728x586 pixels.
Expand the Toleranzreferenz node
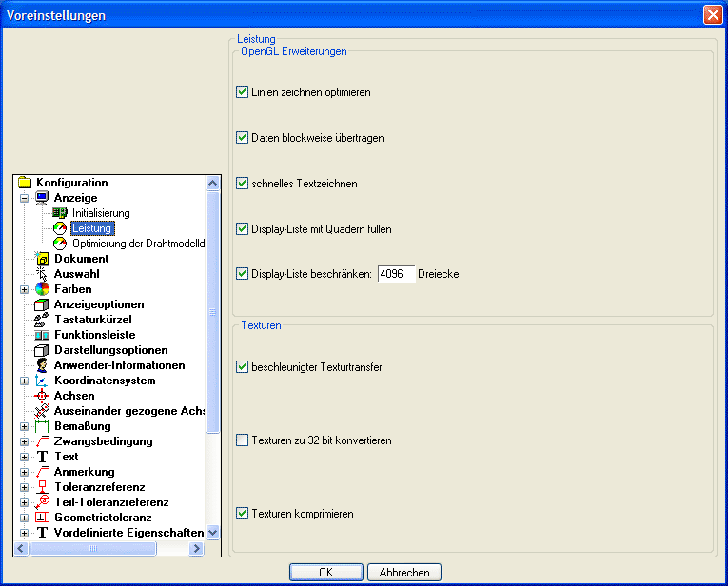tap(24, 488)
